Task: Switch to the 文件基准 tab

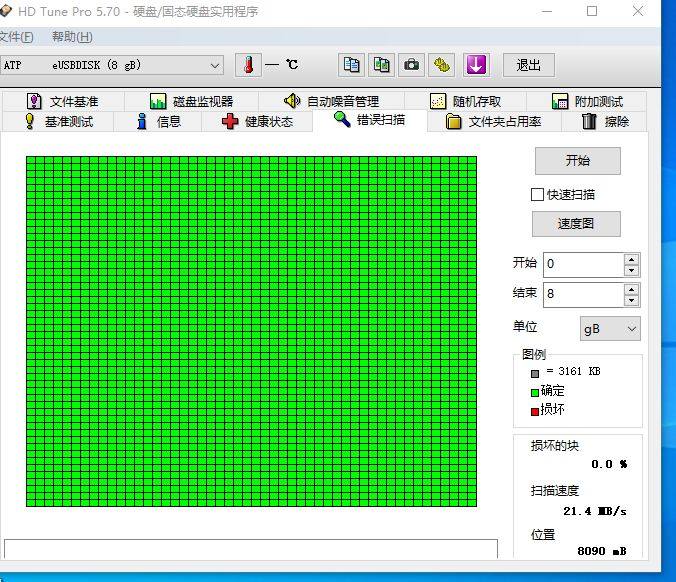Action: 63,101
